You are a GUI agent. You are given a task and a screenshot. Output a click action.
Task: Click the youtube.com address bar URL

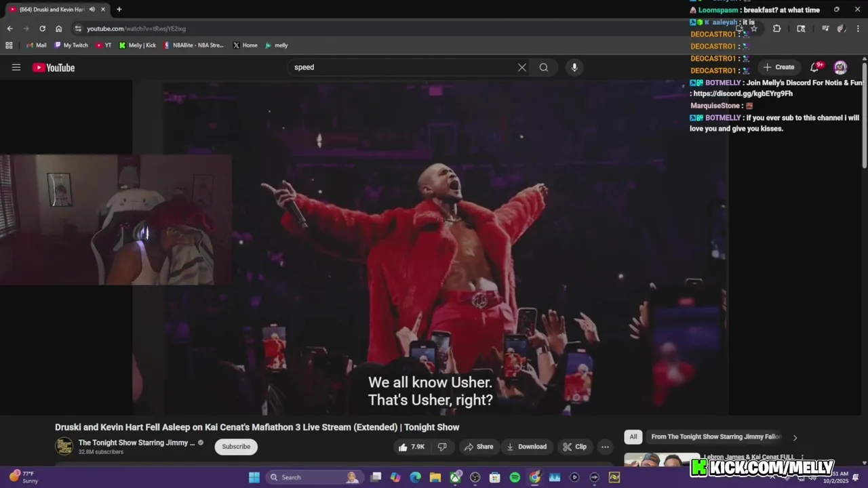click(136, 28)
